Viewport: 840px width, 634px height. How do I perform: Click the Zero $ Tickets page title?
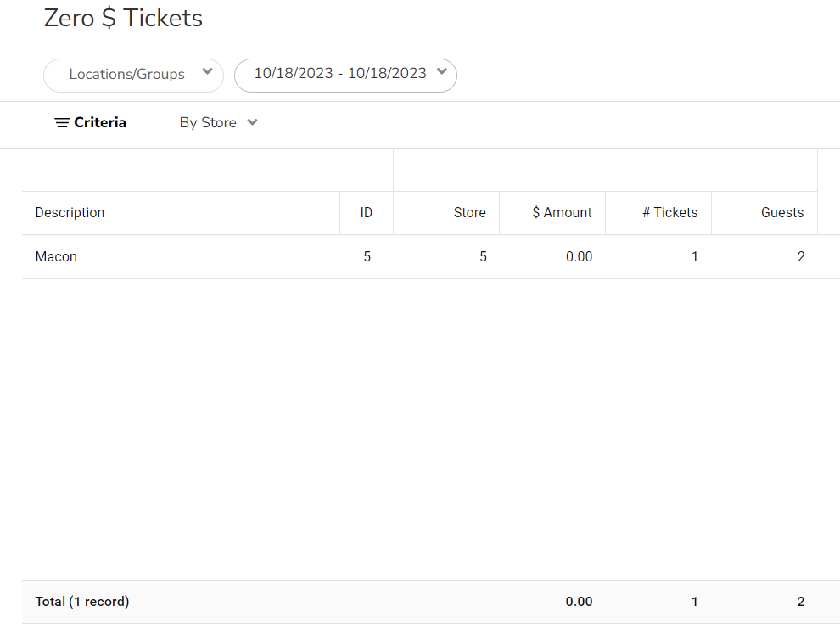[123, 18]
